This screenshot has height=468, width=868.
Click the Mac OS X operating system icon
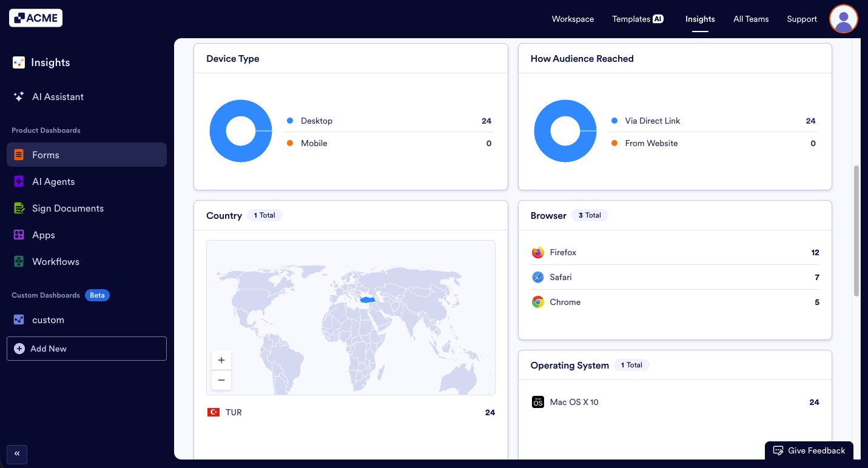tap(537, 401)
